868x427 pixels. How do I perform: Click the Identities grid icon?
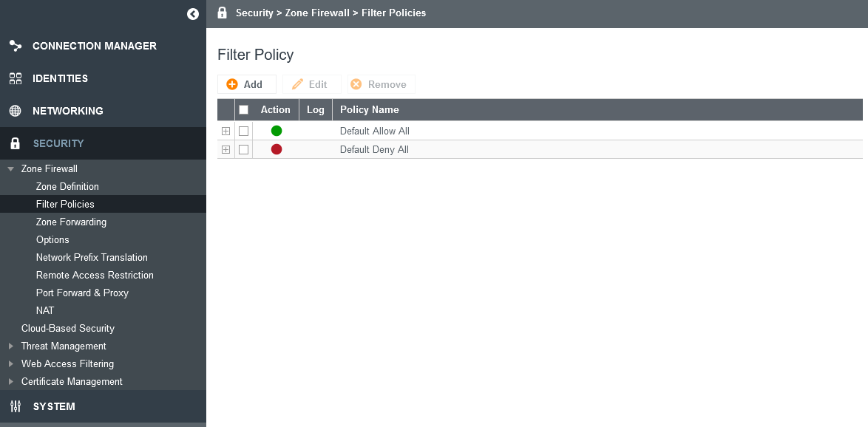[x=16, y=78]
